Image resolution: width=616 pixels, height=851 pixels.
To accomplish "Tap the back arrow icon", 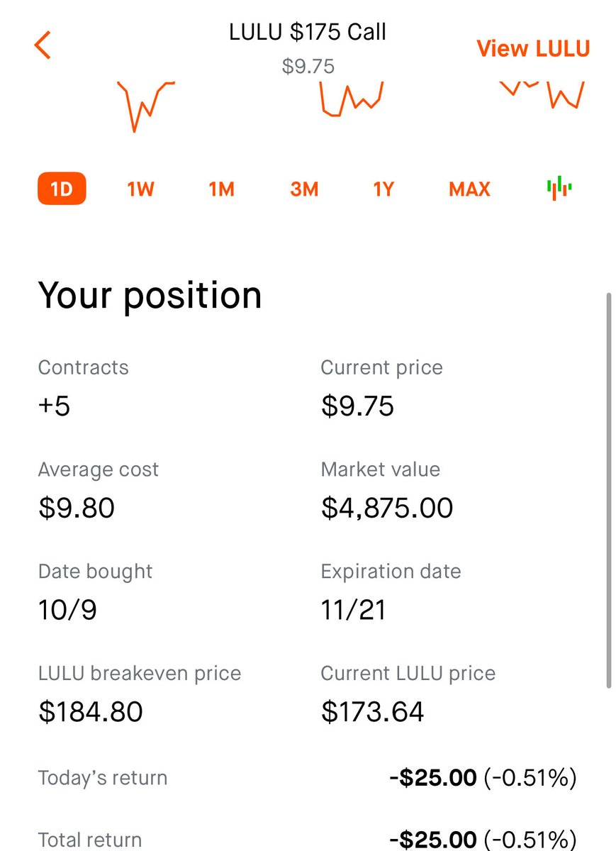I will pos(43,45).
